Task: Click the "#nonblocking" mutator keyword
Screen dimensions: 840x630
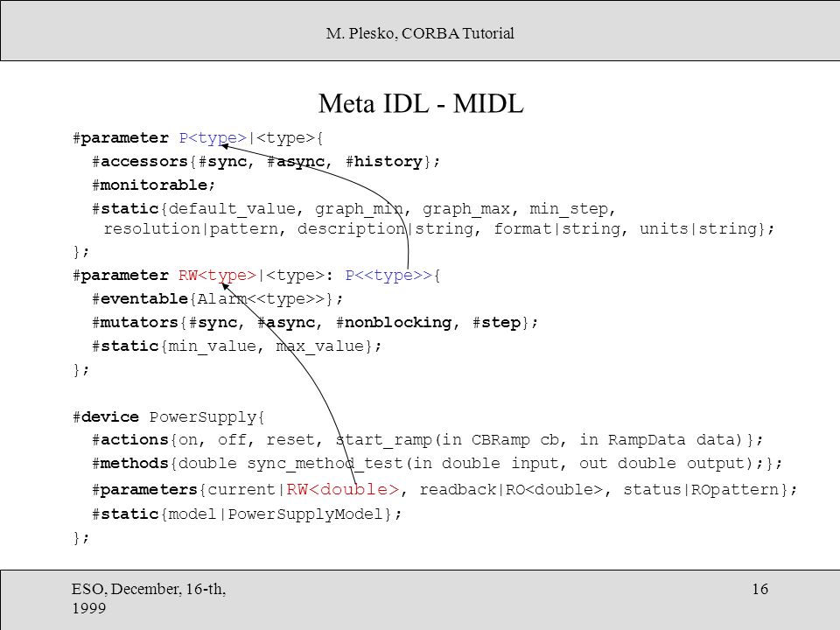Action: [394, 323]
